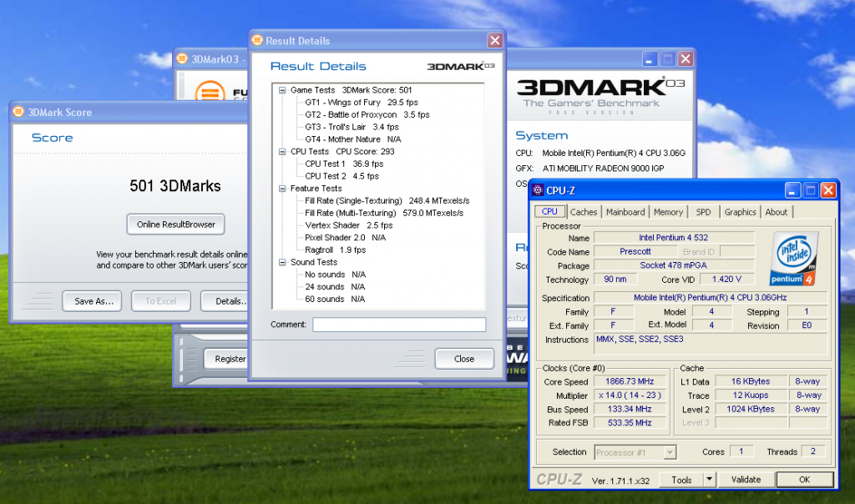
Task: Click the Validate button in CPU-Z
Action: [746, 480]
